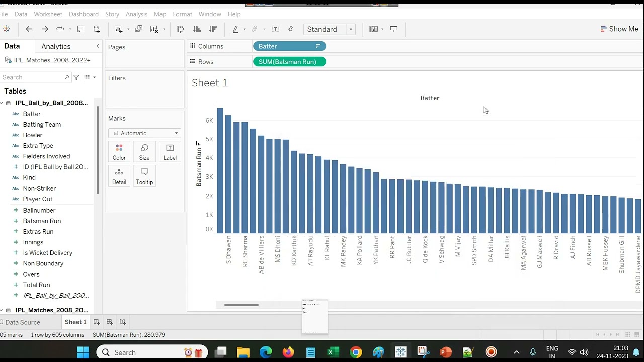
Task: Click the Fix axes pin icon
Action: pyautogui.click(x=290, y=29)
